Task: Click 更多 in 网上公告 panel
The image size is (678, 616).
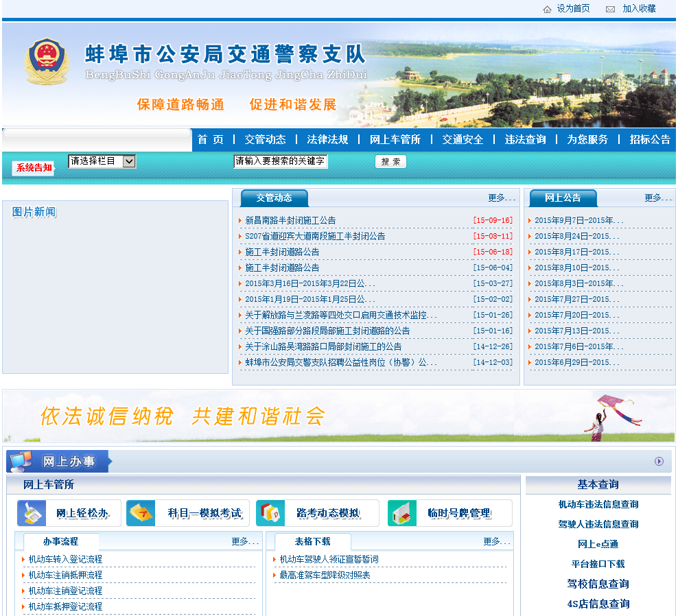Action: (x=657, y=198)
